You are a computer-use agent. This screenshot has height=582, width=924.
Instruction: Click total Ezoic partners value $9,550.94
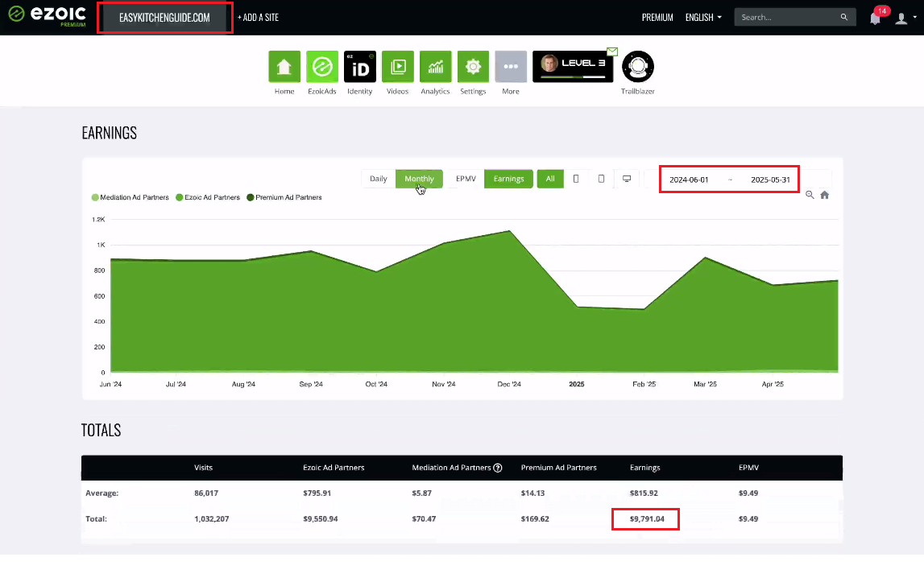320,519
